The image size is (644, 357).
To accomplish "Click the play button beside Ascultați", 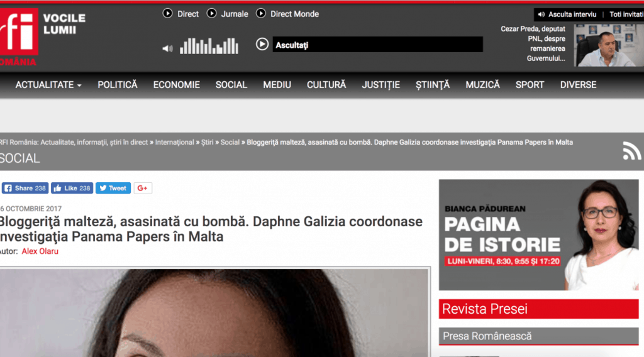I will point(262,45).
